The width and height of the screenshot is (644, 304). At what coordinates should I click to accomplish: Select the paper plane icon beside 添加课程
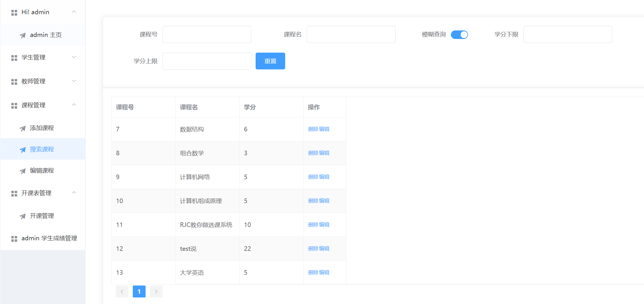[x=23, y=128]
